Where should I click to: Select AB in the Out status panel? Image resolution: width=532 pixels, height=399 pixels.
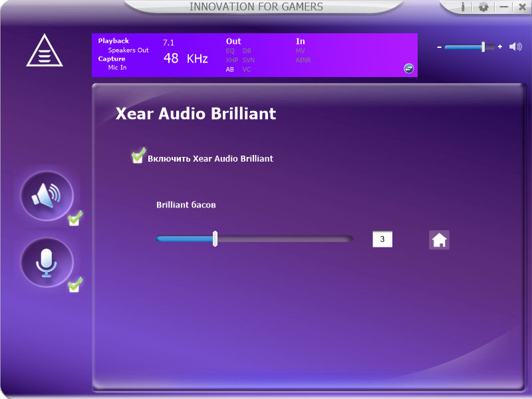click(x=229, y=69)
